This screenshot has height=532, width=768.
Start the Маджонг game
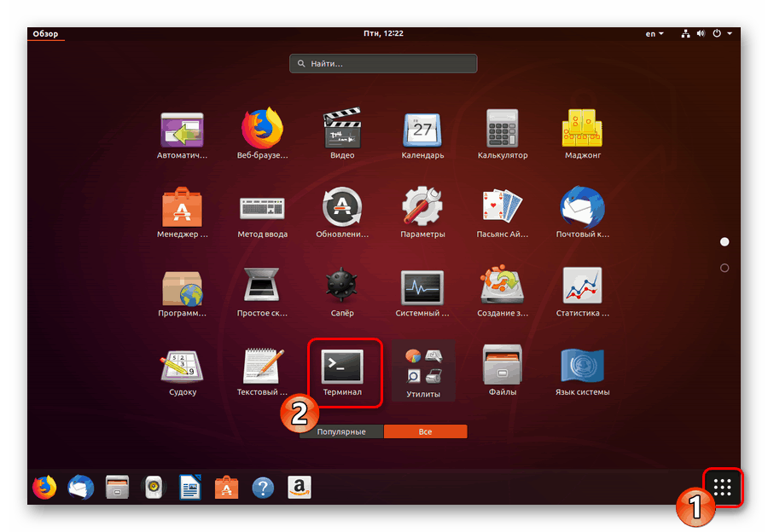pyautogui.click(x=582, y=135)
